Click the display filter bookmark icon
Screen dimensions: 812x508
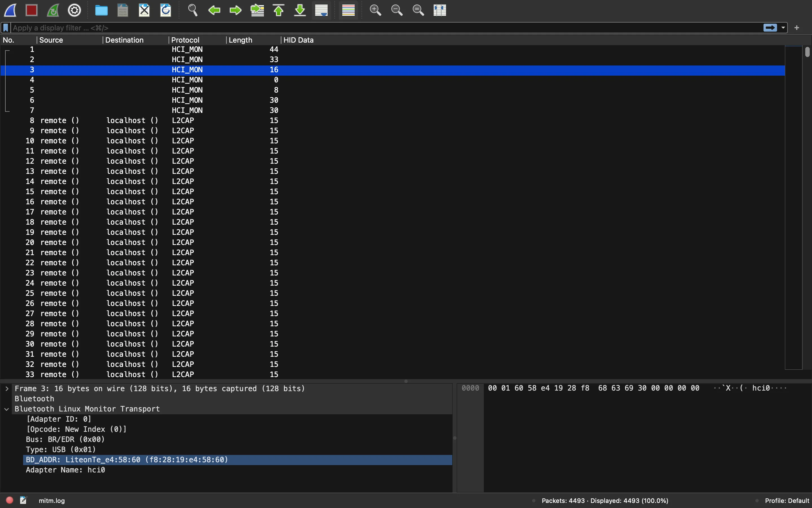tap(6, 28)
